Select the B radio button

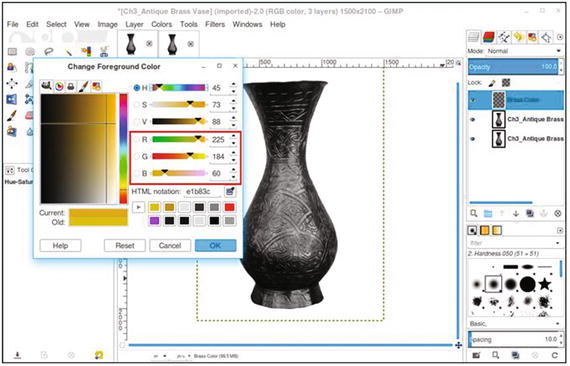click(137, 173)
